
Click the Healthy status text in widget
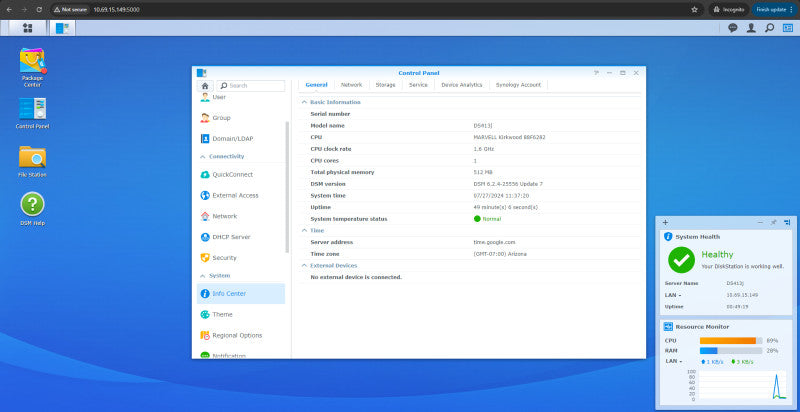(717, 254)
